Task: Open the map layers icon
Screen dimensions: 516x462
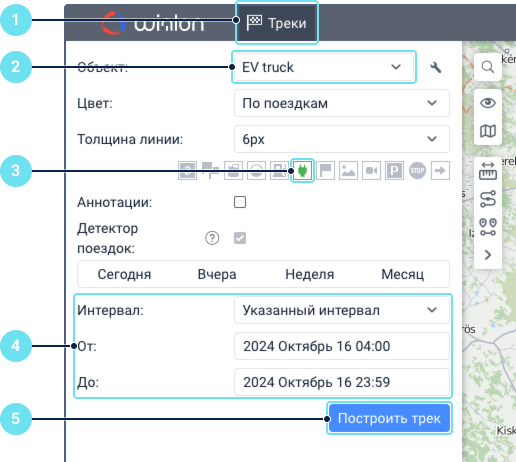Action: tap(488, 131)
